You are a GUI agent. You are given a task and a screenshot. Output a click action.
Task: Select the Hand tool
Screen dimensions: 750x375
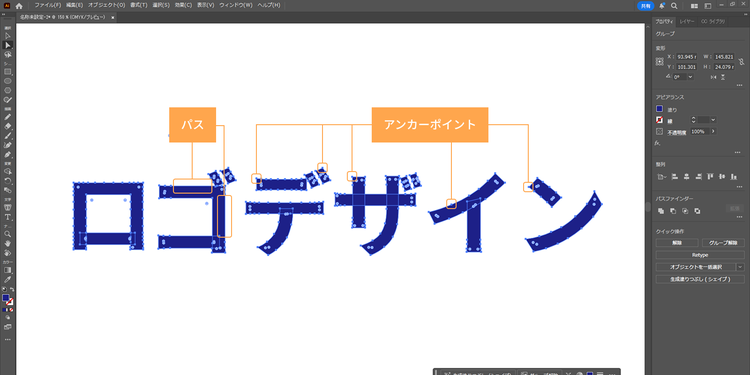click(x=8, y=243)
